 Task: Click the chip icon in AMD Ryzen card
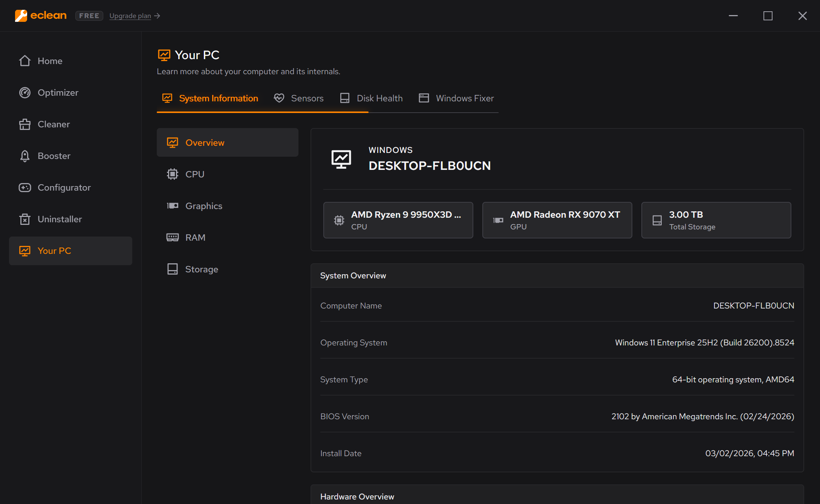click(339, 220)
